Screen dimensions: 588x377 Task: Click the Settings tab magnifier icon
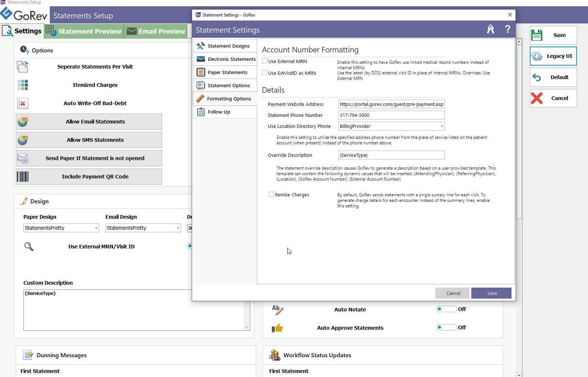pyautogui.click(x=7, y=31)
